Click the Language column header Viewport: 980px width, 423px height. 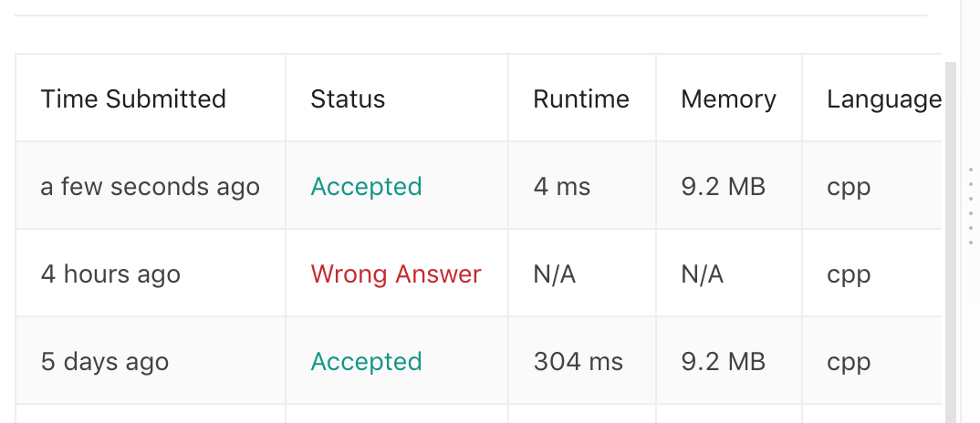[883, 99]
